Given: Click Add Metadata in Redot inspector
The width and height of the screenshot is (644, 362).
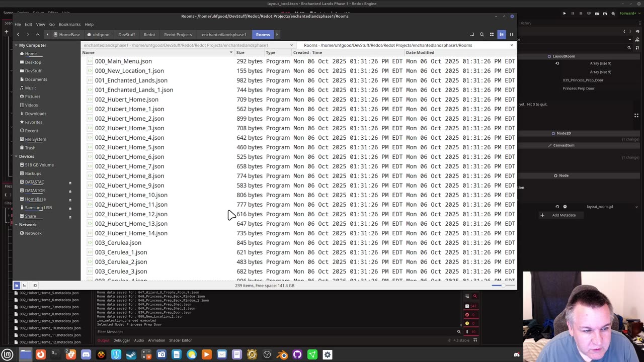Looking at the screenshot, I should [560, 215].
